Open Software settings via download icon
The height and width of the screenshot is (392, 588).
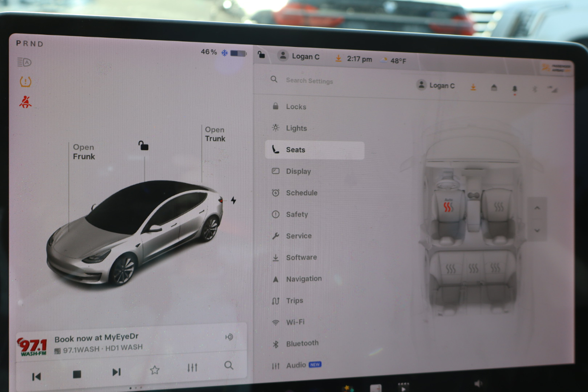click(473, 86)
